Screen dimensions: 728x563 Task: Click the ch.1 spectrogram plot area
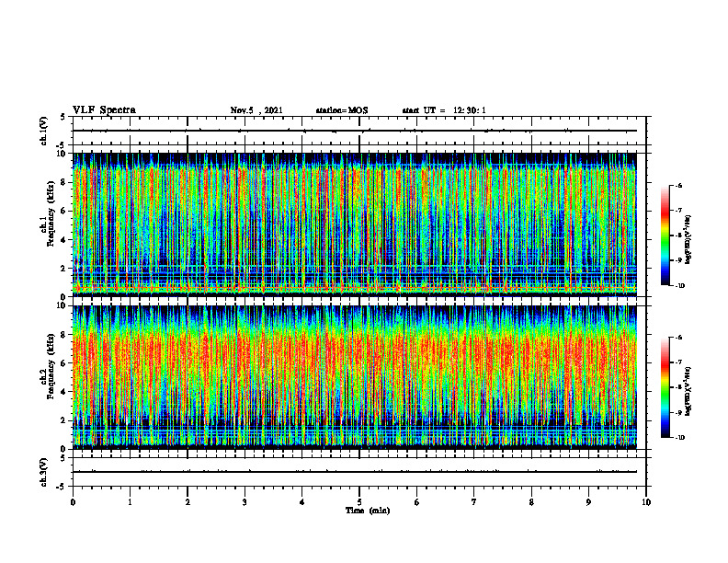(355, 224)
